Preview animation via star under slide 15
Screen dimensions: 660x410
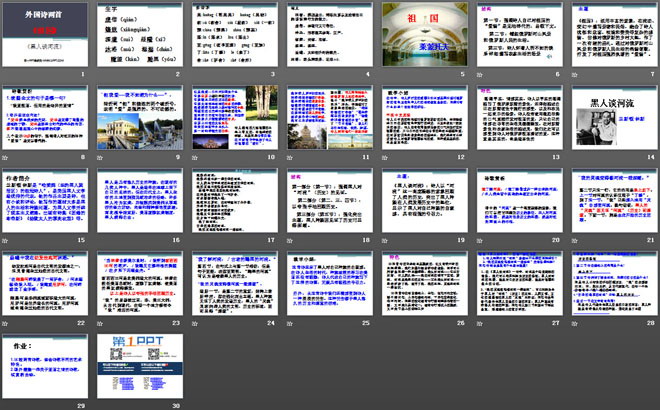tap(5, 240)
